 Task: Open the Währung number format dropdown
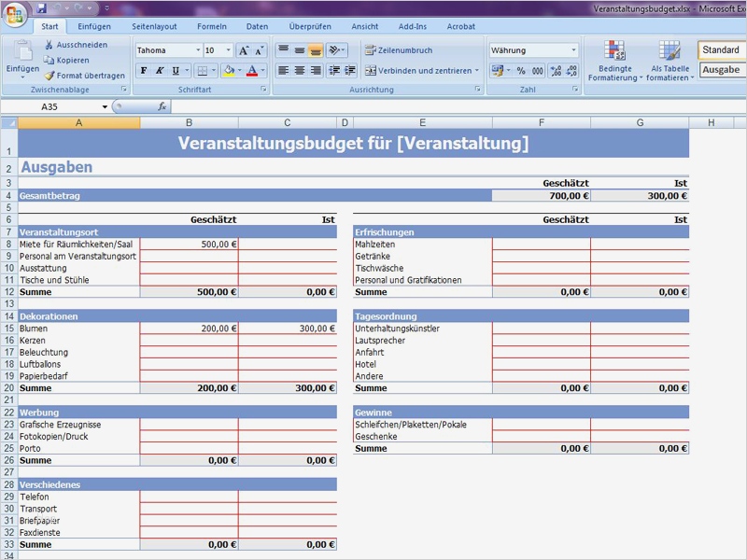(x=575, y=49)
